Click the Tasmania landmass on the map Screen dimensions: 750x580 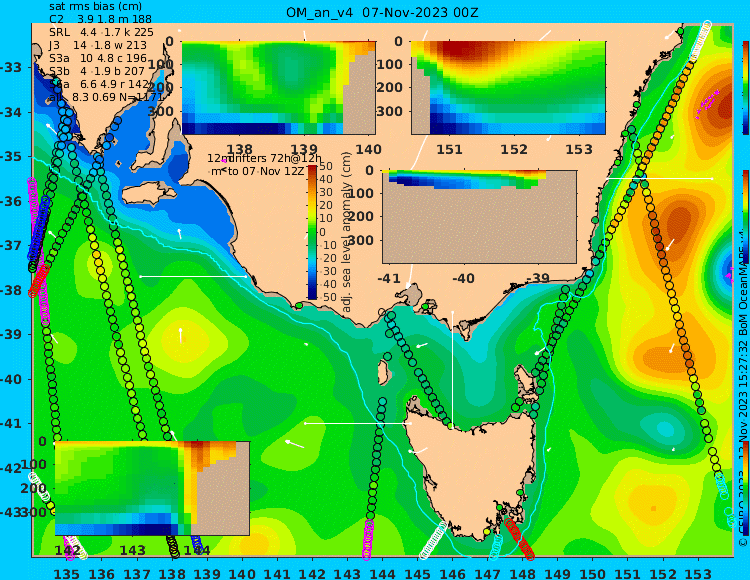tap(471, 473)
